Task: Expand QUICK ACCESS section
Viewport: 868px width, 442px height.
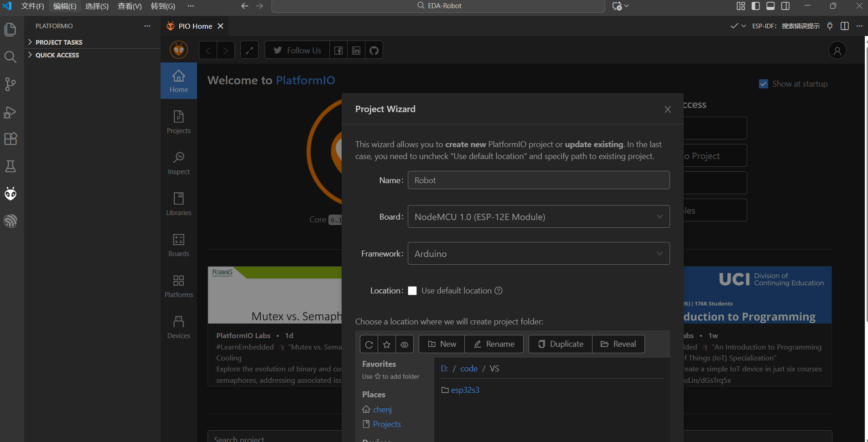Action: point(93,55)
